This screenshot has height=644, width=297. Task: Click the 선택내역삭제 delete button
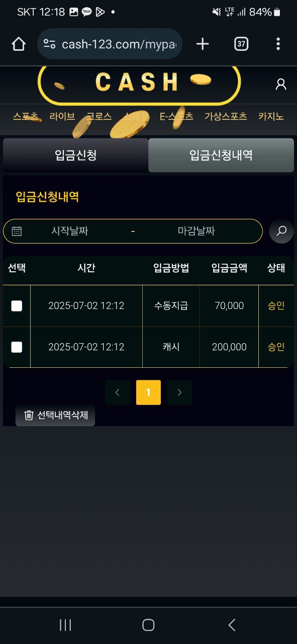click(x=55, y=415)
